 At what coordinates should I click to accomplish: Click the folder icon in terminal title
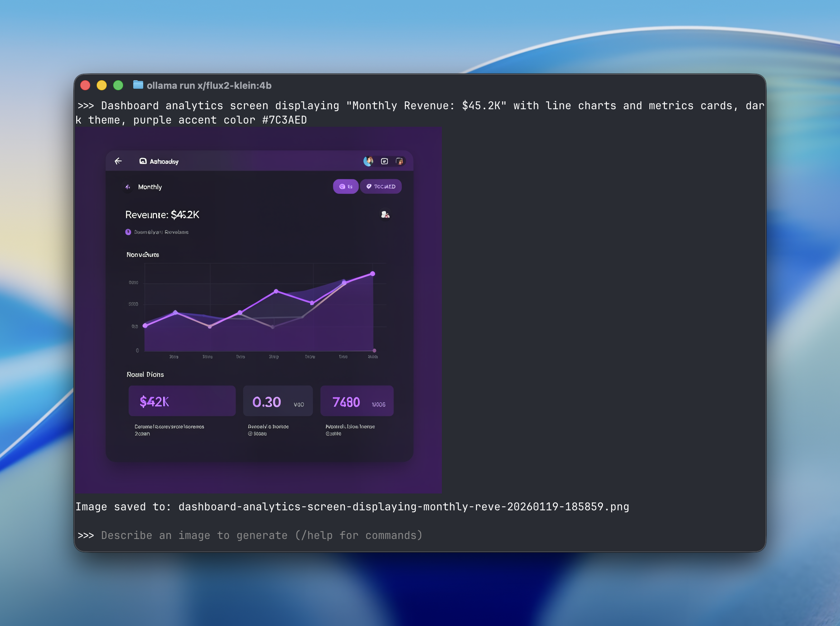pos(138,85)
